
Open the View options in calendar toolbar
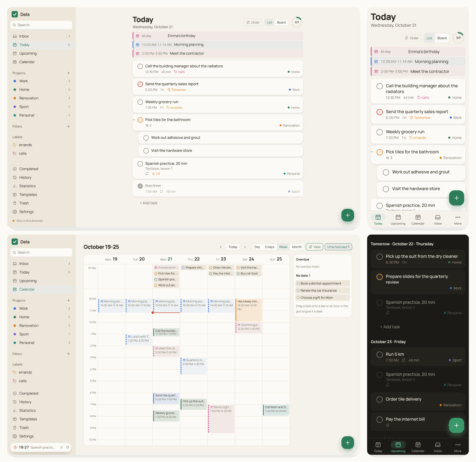[314, 247]
